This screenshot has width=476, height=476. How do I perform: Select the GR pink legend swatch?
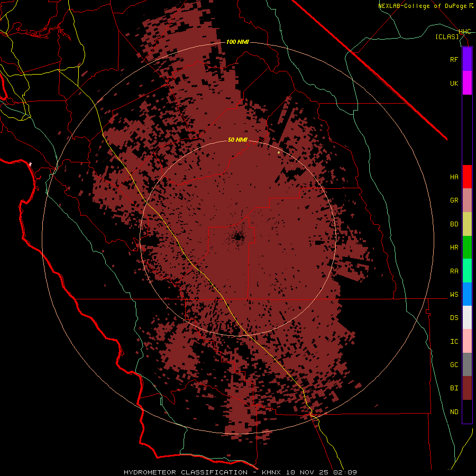point(467,200)
